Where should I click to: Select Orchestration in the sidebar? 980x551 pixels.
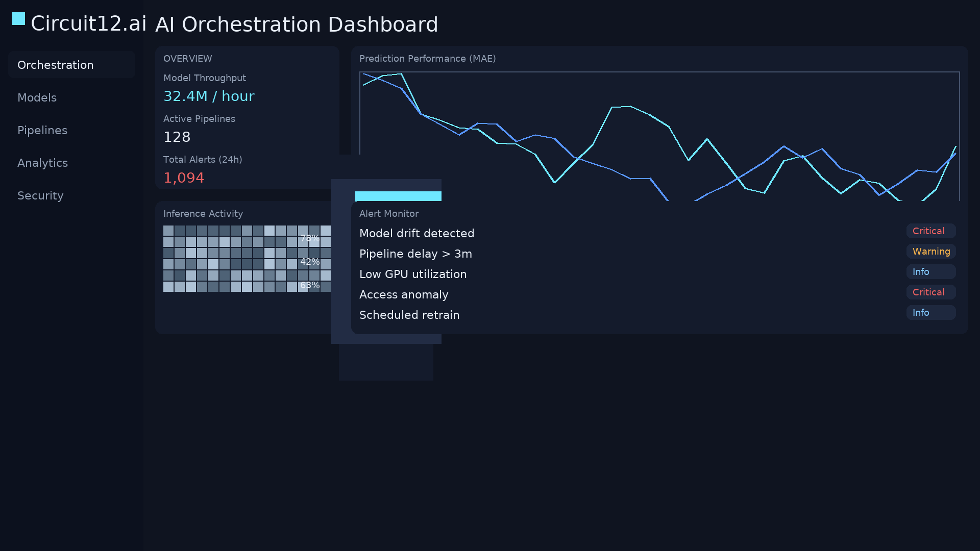tap(56, 65)
